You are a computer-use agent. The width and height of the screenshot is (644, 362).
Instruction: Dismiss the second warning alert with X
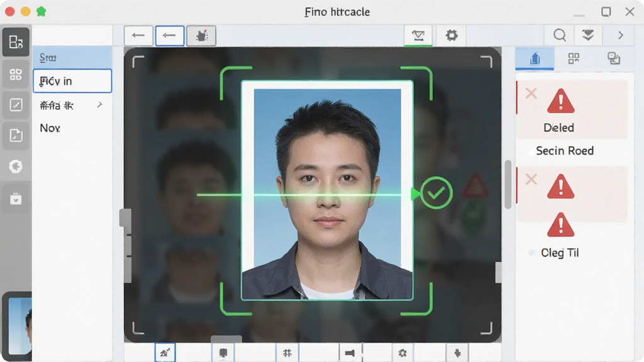coord(531,179)
